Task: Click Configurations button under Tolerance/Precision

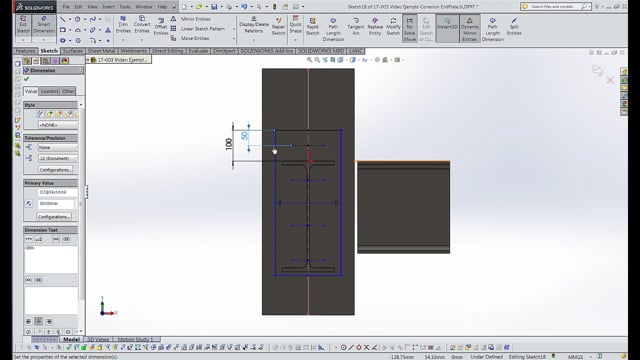Action: point(56,169)
